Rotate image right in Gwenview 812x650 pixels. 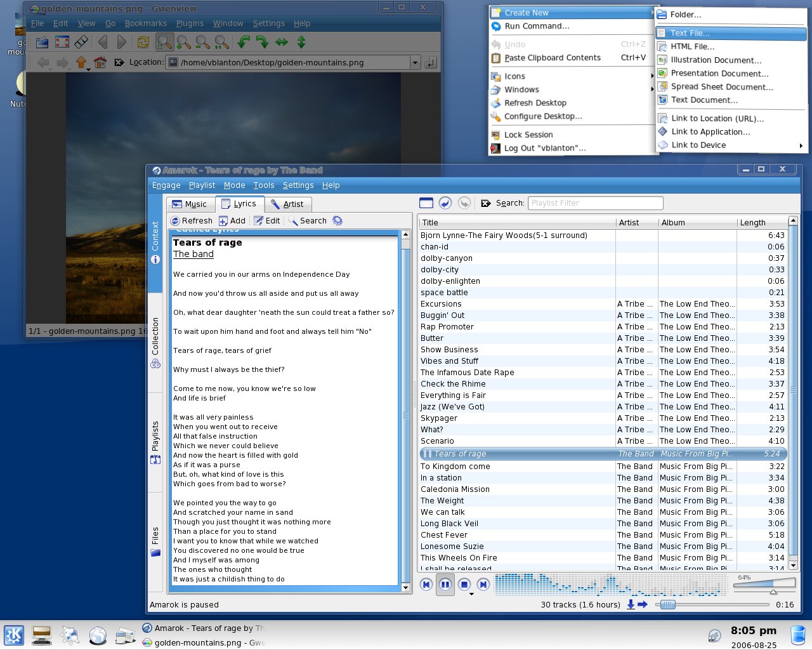point(263,43)
